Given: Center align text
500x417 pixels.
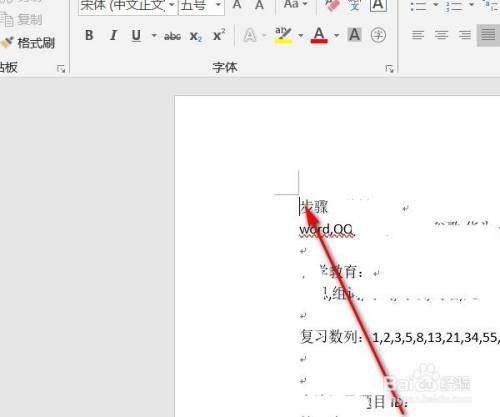Looking at the screenshot, I should tap(441, 35).
